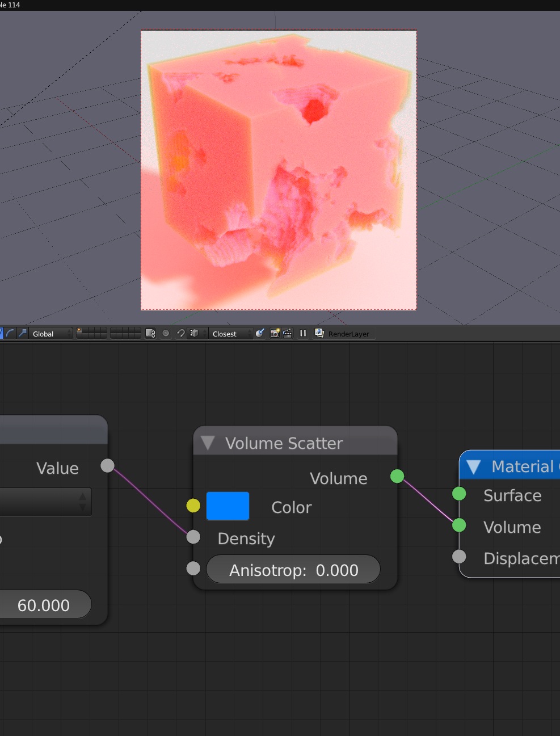Viewport: 560px width, 736px height.
Task: Click the Anisotropy input socket
Action: (x=193, y=568)
